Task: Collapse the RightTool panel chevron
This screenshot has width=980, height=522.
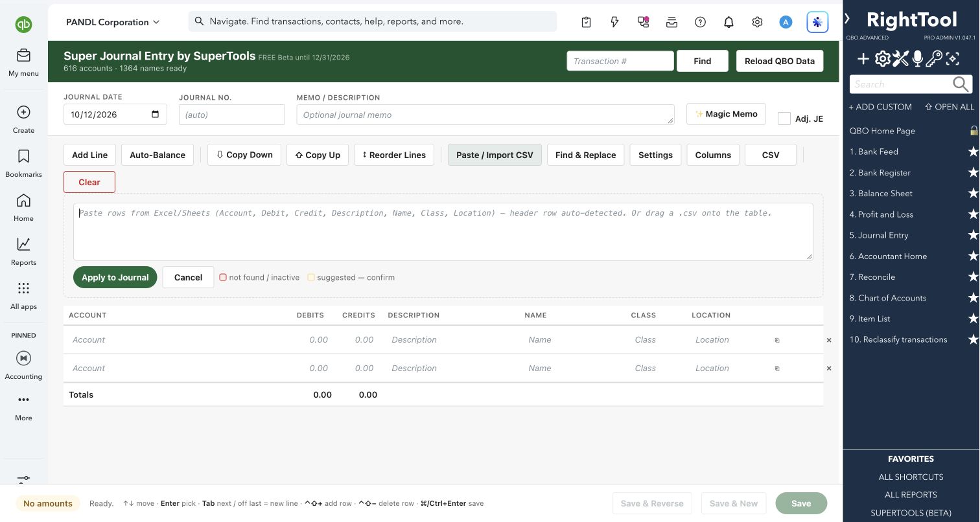Action: pos(847,19)
